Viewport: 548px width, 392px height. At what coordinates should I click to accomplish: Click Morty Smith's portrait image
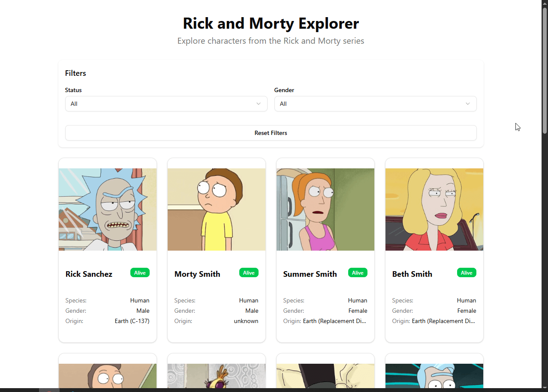217,209
